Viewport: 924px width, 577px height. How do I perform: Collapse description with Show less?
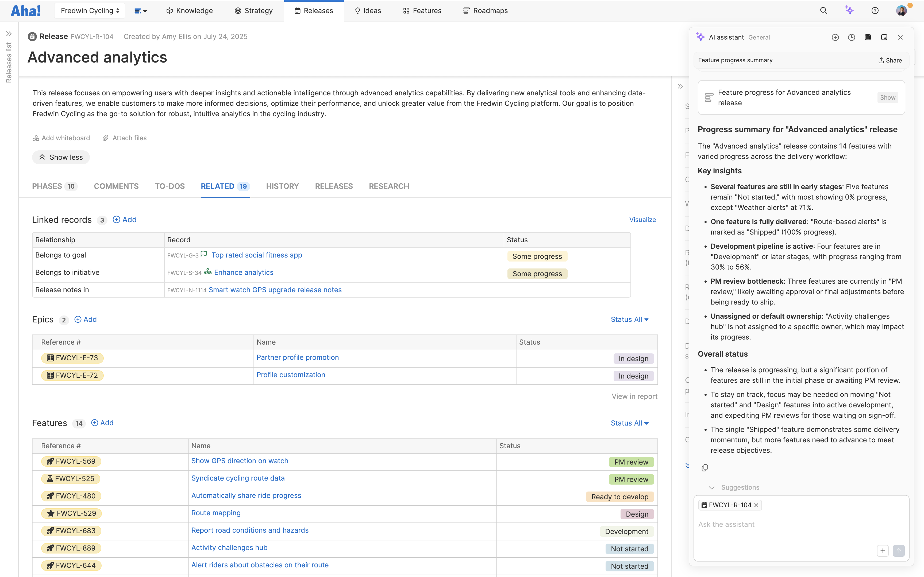coord(61,157)
